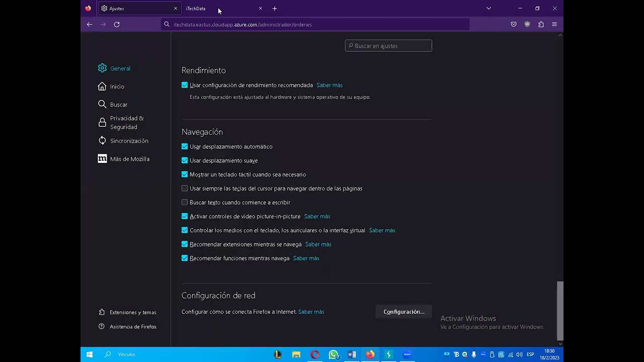The image size is (644, 362).
Task: Open the list all tabs chevron
Action: (x=489, y=9)
